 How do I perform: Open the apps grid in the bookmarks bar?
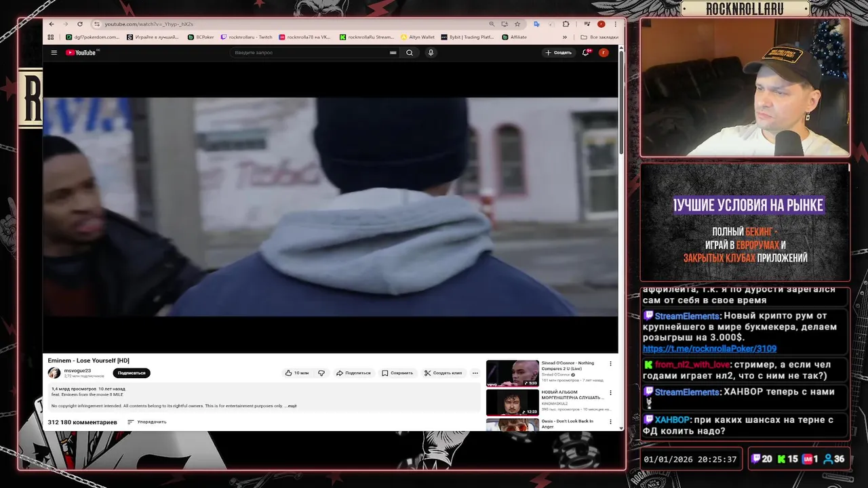coord(51,37)
